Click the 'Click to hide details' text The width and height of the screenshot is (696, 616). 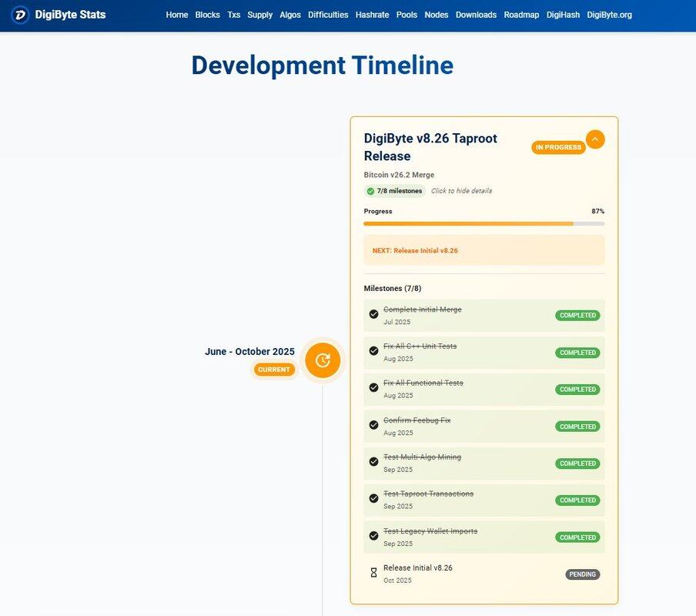tap(461, 191)
